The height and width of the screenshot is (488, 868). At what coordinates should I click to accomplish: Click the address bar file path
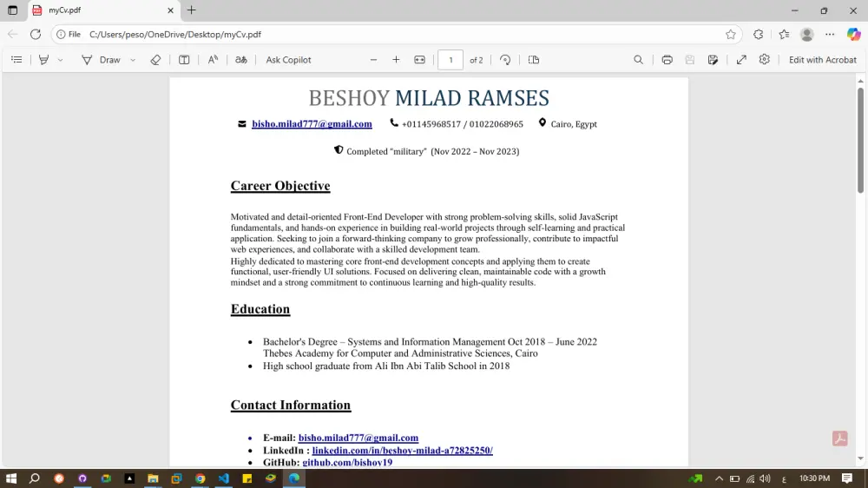175,35
